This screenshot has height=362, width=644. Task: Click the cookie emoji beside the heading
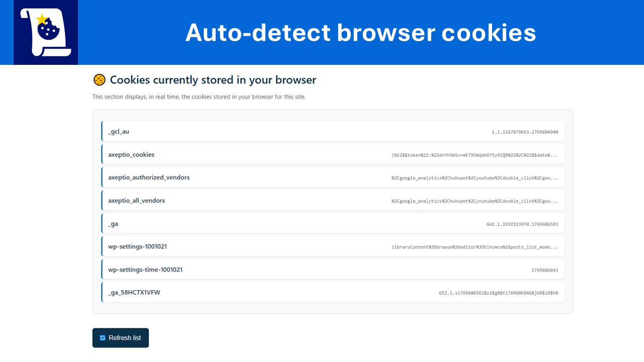[x=99, y=80]
